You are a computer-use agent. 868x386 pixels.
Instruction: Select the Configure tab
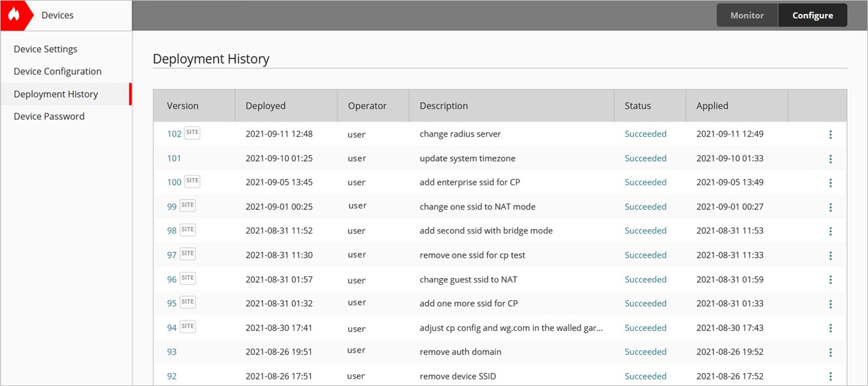812,14
